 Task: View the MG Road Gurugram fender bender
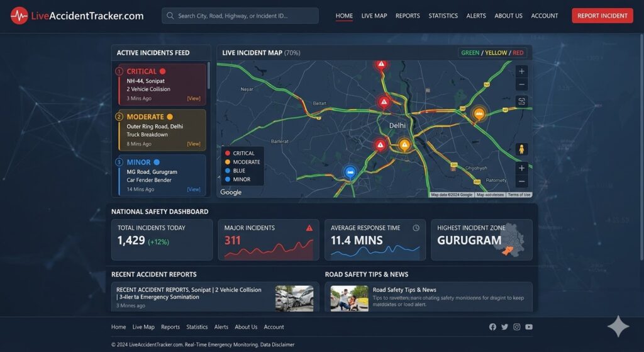click(194, 189)
